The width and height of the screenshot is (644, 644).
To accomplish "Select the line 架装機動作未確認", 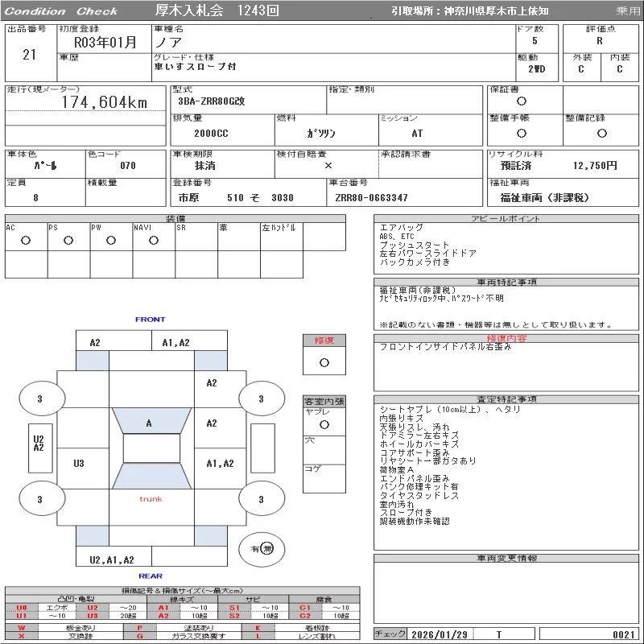I will click(415, 521).
